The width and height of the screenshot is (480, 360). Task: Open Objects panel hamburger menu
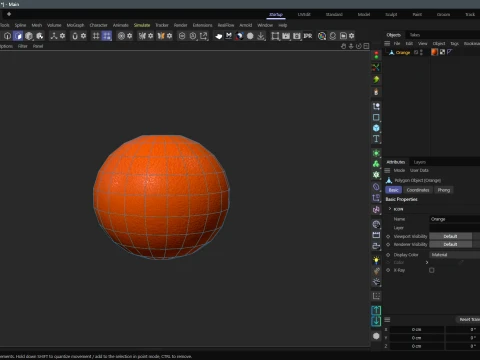(x=387, y=43)
